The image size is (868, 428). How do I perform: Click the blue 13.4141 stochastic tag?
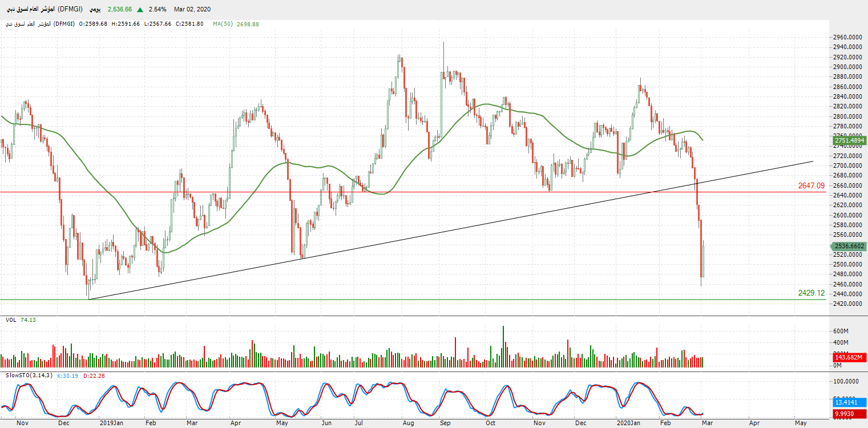[x=848, y=403]
